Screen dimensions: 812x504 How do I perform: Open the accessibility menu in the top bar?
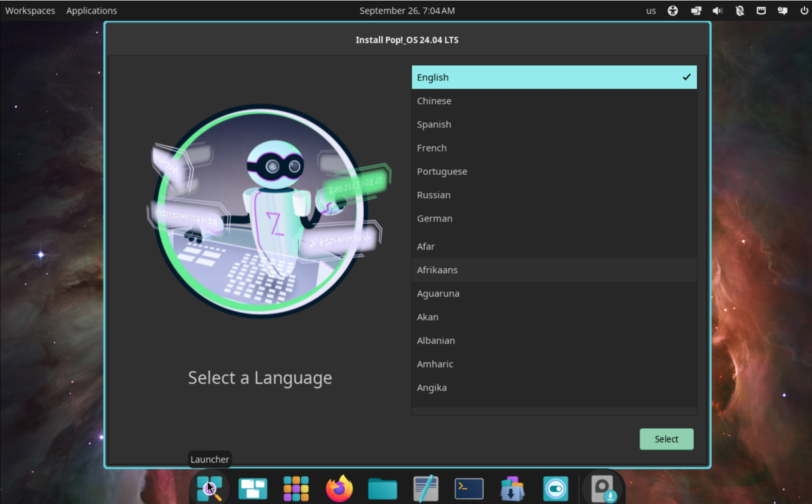click(672, 10)
